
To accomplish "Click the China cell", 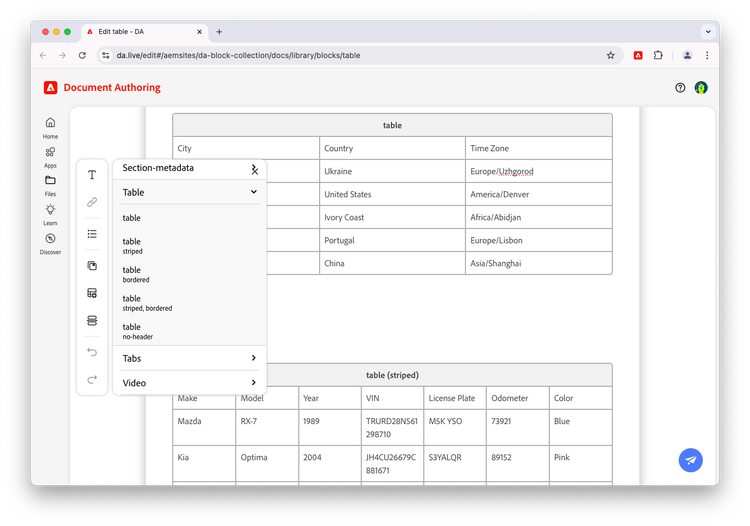I will click(x=392, y=263).
